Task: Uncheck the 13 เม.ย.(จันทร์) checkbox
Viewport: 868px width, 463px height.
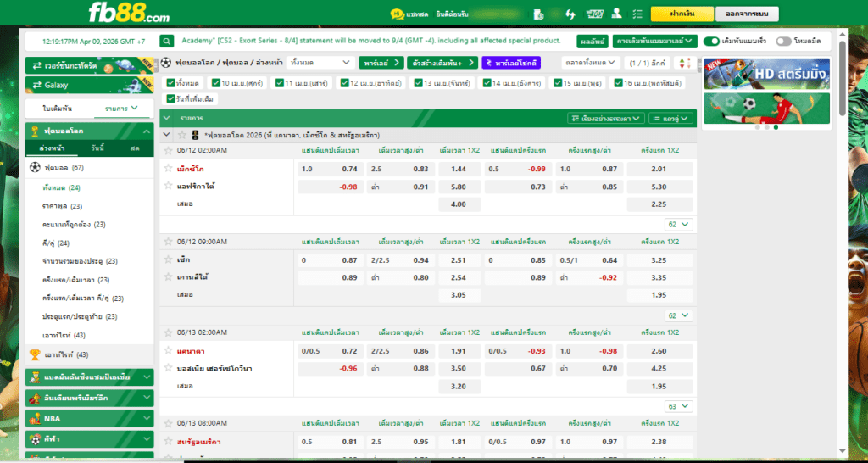Action: click(x=418, y=83)
